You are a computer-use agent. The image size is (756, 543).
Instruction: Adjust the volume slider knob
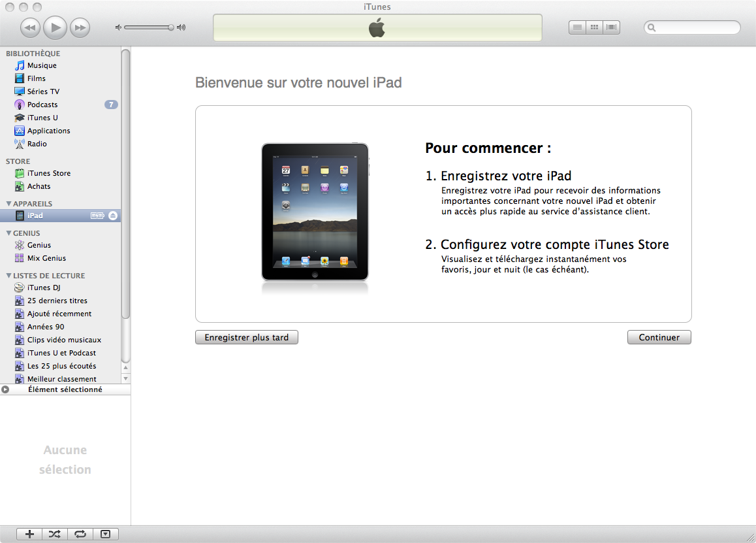click(x=170, y=27)
